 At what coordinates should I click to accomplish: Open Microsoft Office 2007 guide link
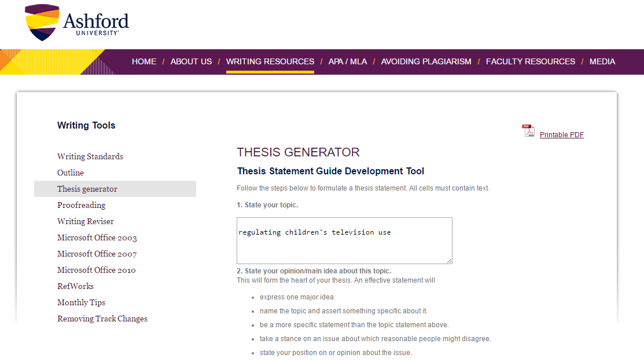tap(97, 254)
